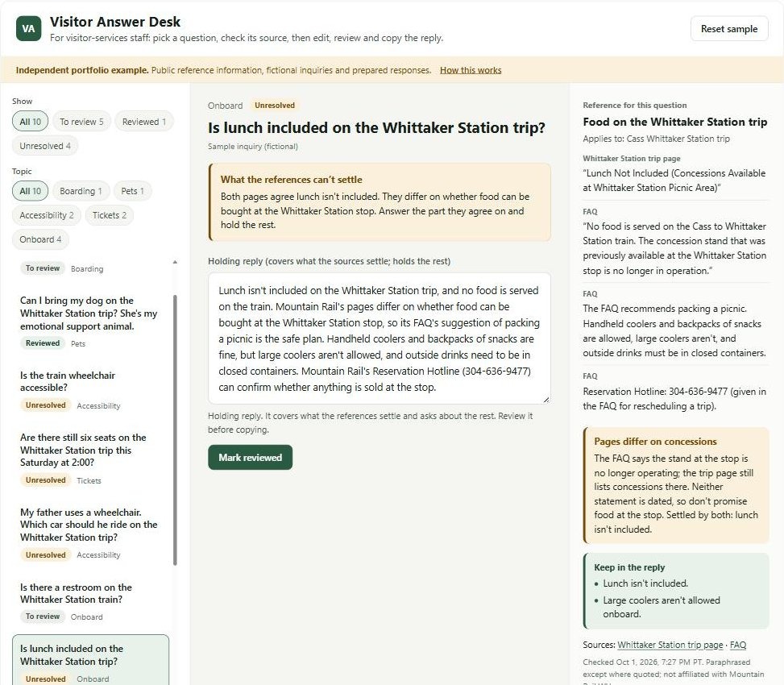
Task: Filter topic by Accessibility 2
Action: point(47,215)
